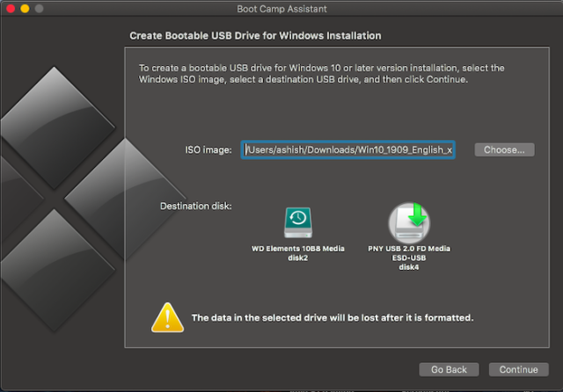Image resolution: width=563 pixels, height=392 pixels.
Task: Click the 'Boot Camp Assistant' window title
Action: pos(281,9)
